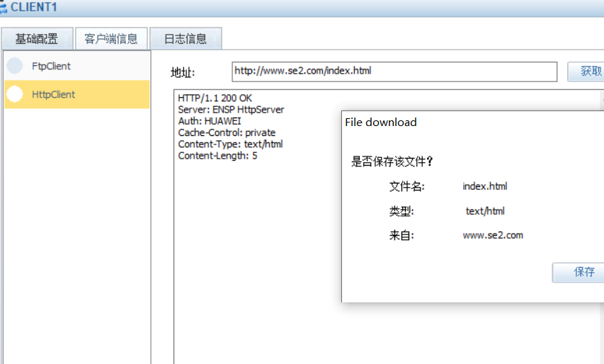
Task: Click the CLIENT1 window title icon
Action: (3, 7)
